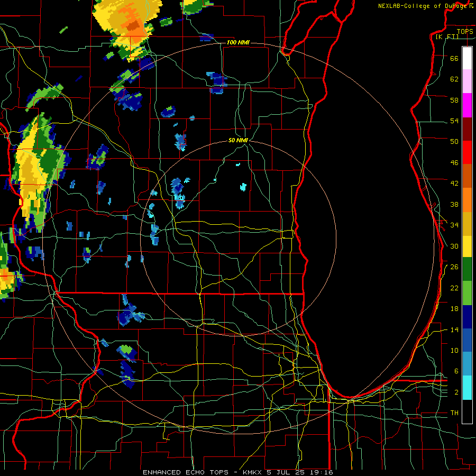Click the 58 value on the legend
Viewport: 476px width, 476px height.
454,100
